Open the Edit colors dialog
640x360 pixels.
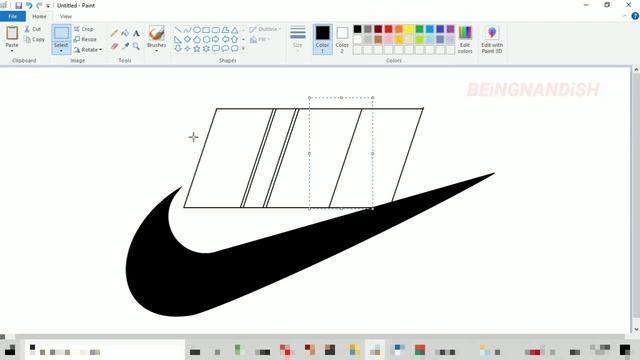tap(465, 39)
